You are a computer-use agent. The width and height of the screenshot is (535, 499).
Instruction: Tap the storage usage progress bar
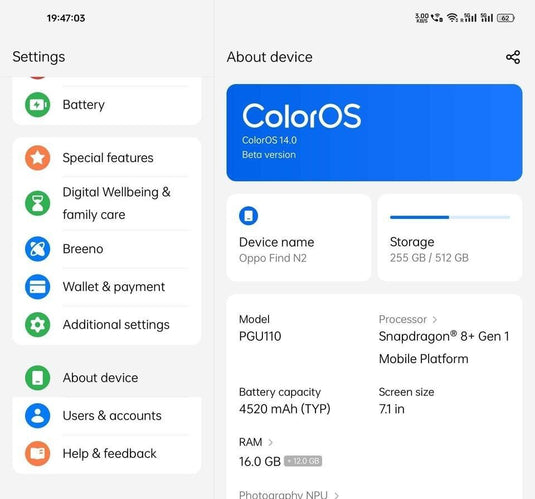(x=450, y=217)
